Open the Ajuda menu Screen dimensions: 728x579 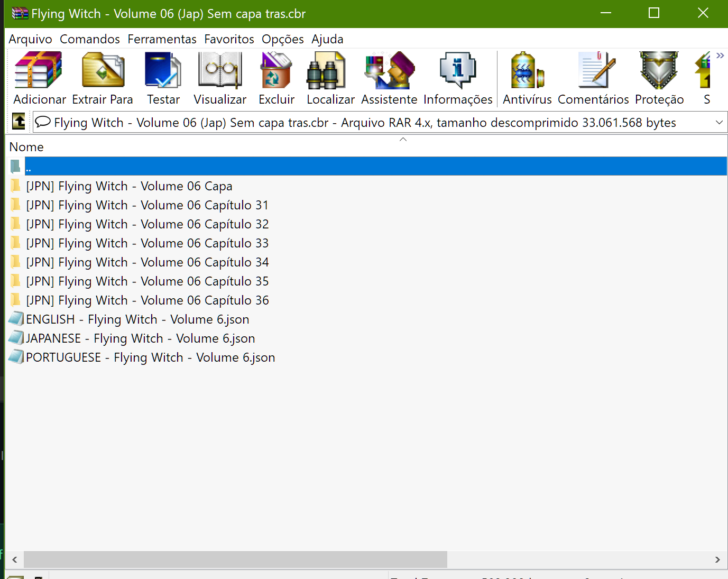[x=327, y=39]
